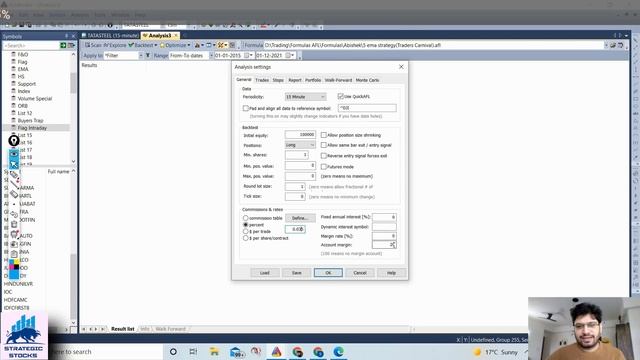Open Help in Analysis settings dialog

tap(391, 273)
